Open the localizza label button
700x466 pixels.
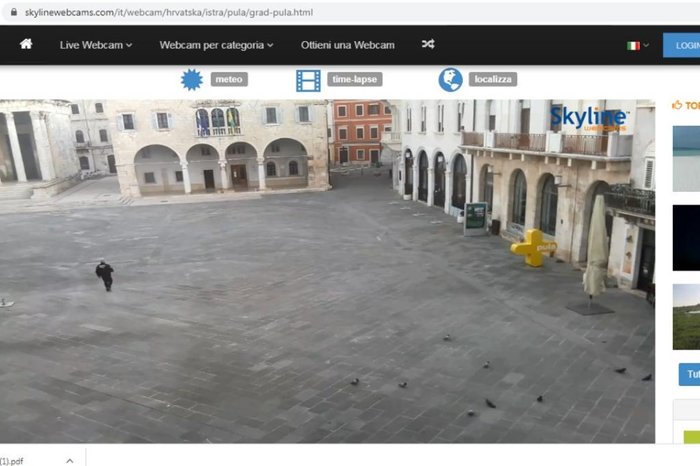pyautogui.click(x=493, y=79)
